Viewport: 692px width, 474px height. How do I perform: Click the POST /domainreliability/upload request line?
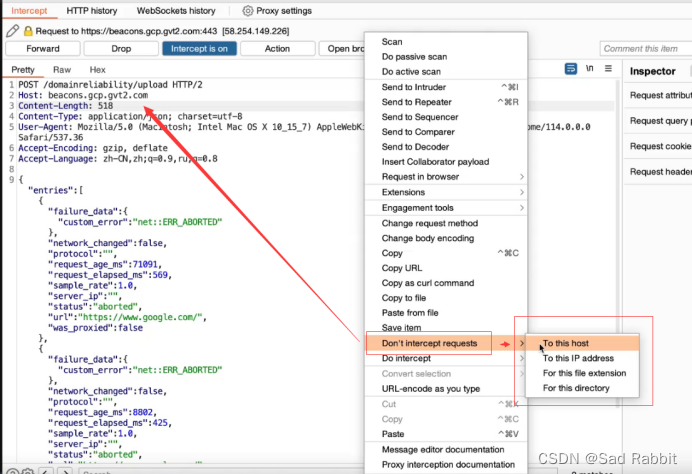[x=110, y=85]
